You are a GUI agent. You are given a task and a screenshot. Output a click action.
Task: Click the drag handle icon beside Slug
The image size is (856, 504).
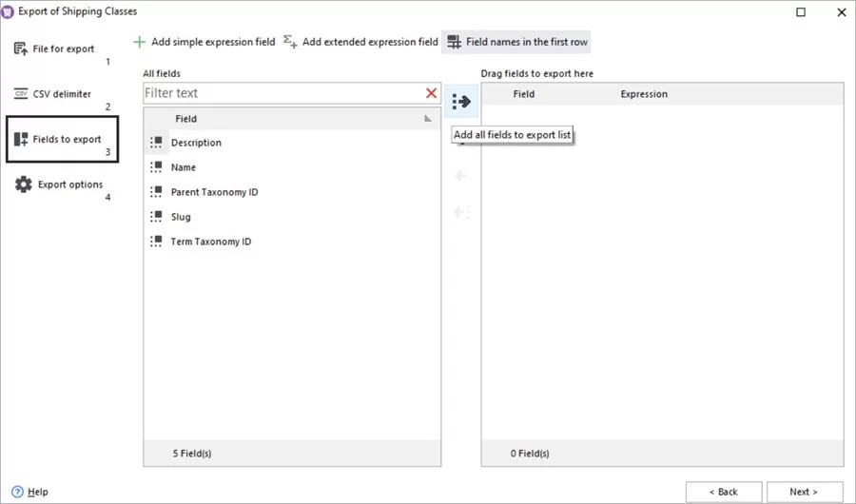[x=157, y=217]
